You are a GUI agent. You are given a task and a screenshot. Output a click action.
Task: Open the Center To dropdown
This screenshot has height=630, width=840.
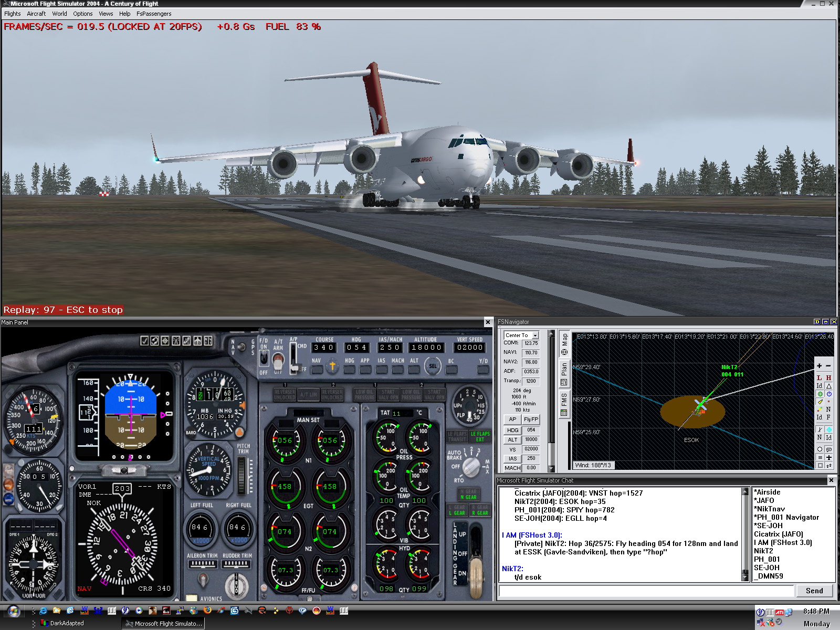[535, 335]
